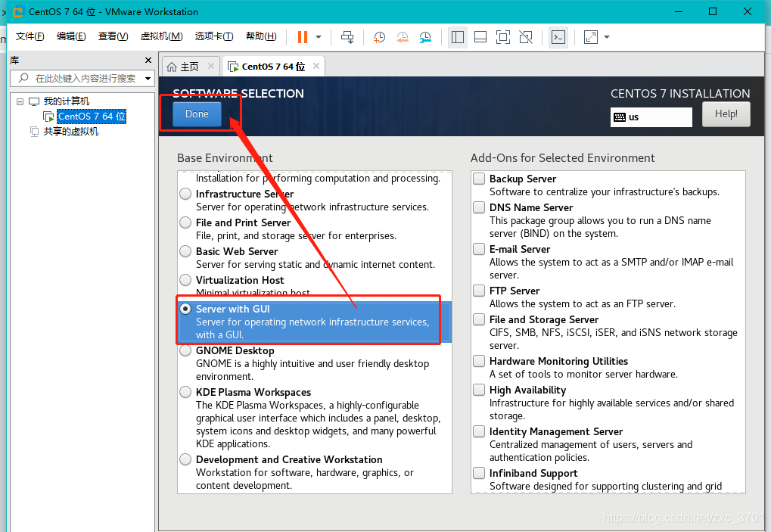This screenshot has width=771, height=532.
Task: Select File and Print Server radio button
Action: click(185, 222)
